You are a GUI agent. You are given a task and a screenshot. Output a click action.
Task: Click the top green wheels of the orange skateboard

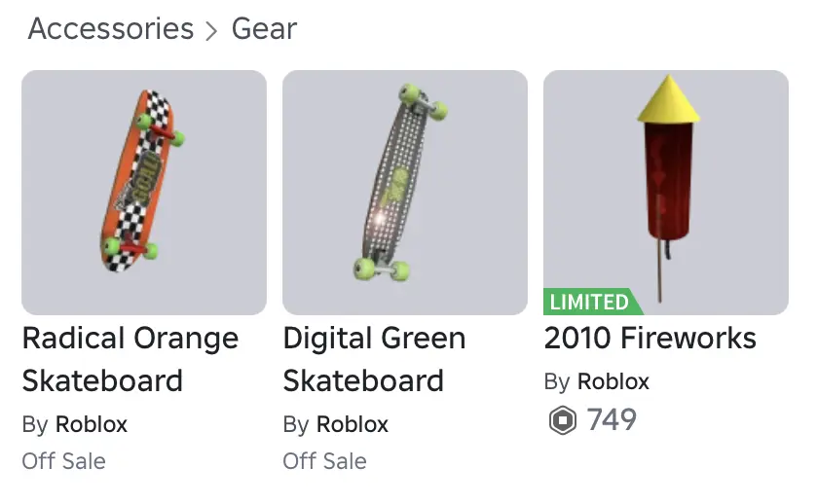[x=161, y=129]
